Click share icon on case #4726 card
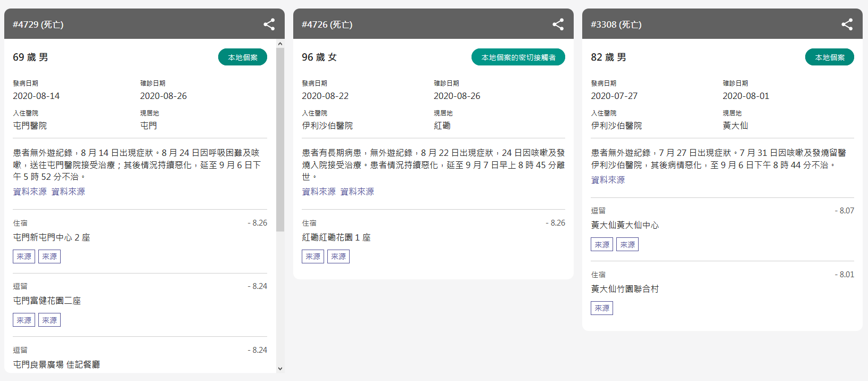Image resolution: width=868 pixels, height=381 pixels. tap(558, 24)
